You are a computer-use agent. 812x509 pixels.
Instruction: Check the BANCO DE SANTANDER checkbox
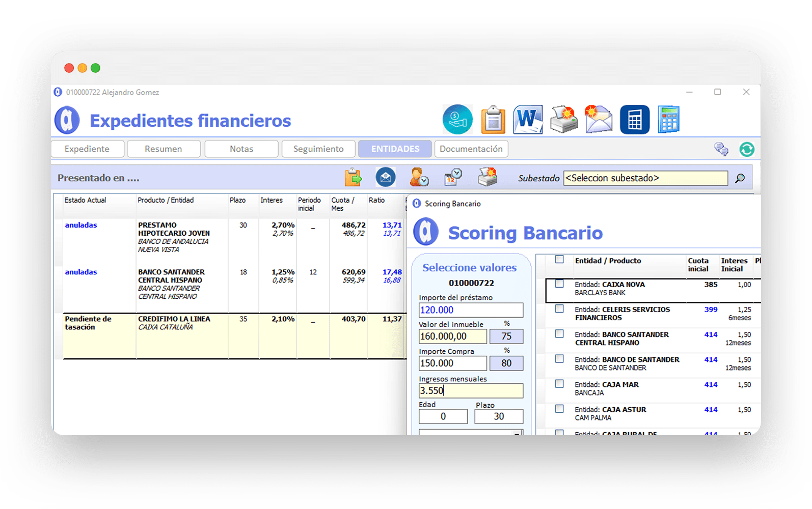tap(559, 359)
